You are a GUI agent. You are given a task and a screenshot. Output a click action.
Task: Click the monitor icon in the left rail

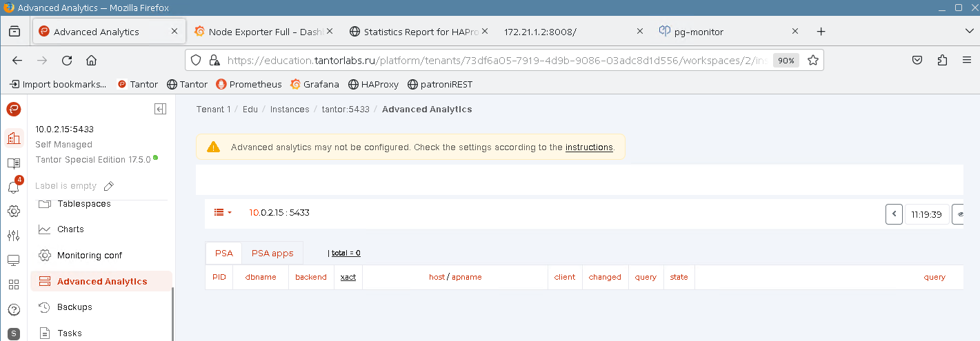(x=14, y=260)
